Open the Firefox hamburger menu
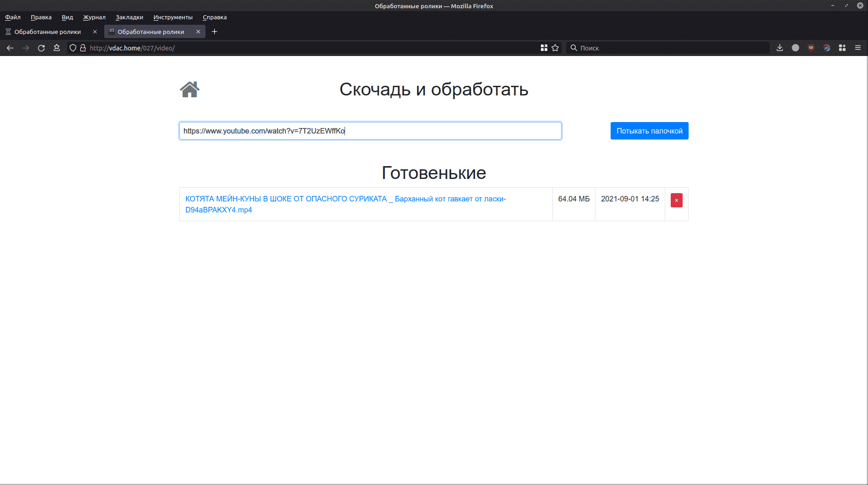 click(x=857, y=48)
